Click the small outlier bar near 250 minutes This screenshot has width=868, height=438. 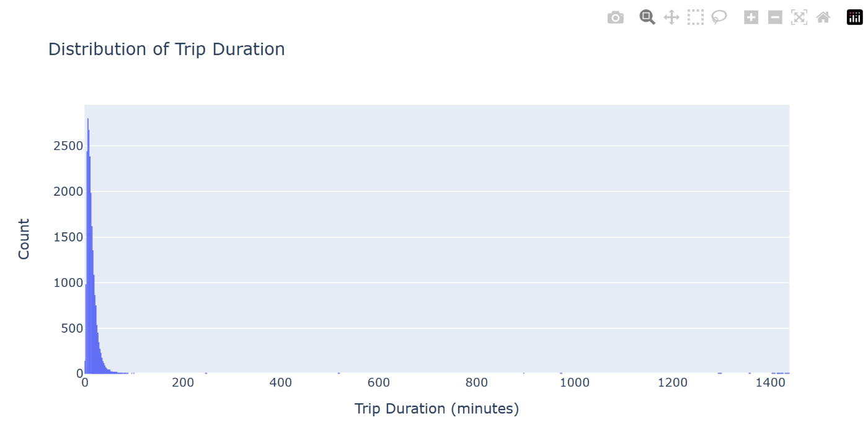(x=206, y=373)
